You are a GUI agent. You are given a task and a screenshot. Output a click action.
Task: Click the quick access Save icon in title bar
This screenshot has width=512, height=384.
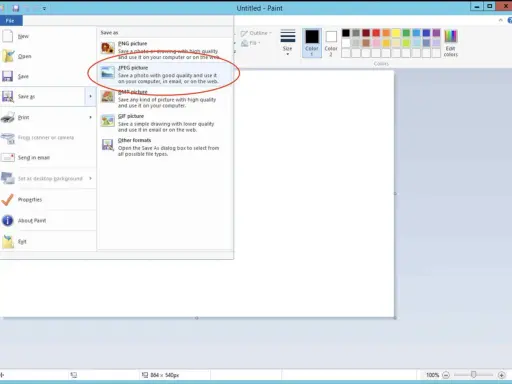[x=16, y=8]
